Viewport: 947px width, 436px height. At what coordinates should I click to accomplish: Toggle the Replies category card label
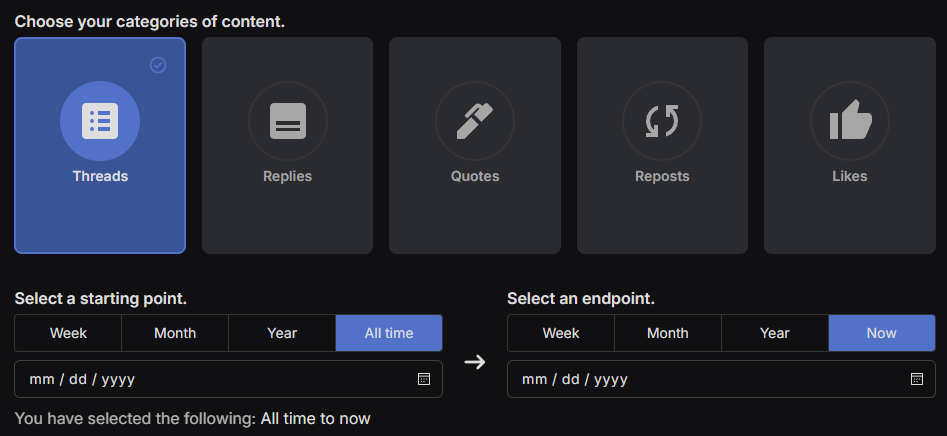tap(288, 176)
